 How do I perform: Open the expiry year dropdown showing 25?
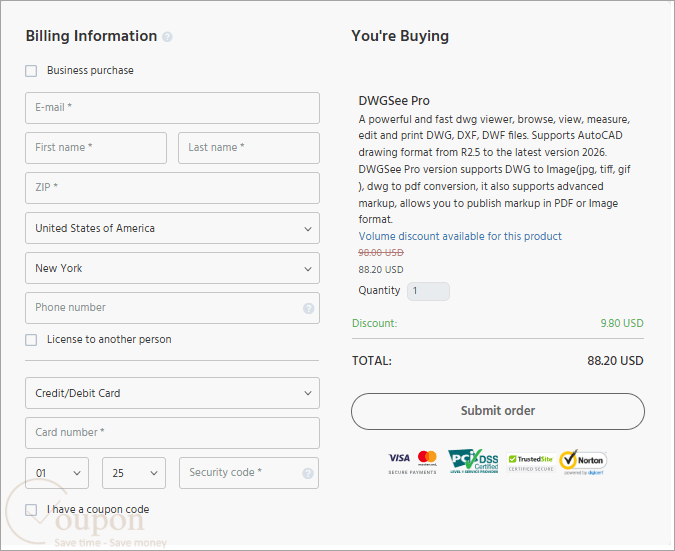point(134,473)
